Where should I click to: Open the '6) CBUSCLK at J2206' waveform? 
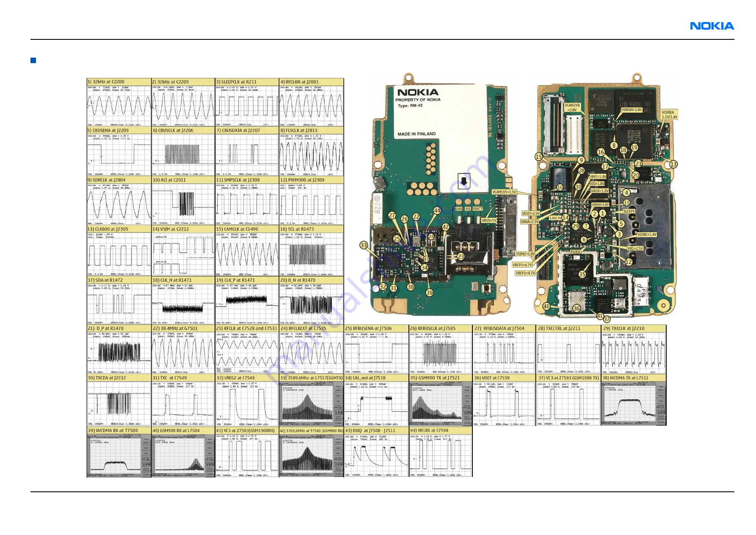point(183,155)
